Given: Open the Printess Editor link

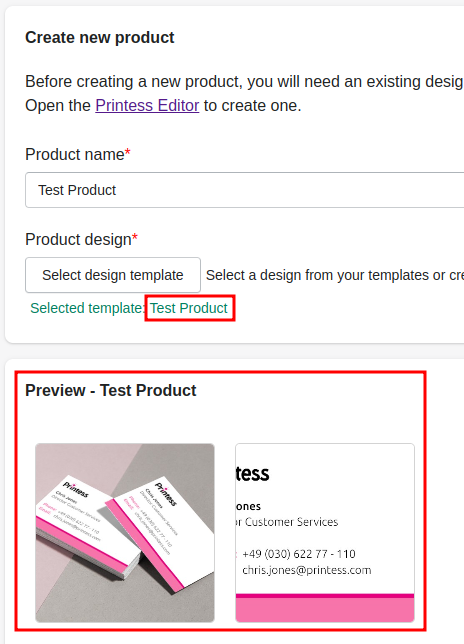Looking at the screenshot, I should click(x=147, y=106).
